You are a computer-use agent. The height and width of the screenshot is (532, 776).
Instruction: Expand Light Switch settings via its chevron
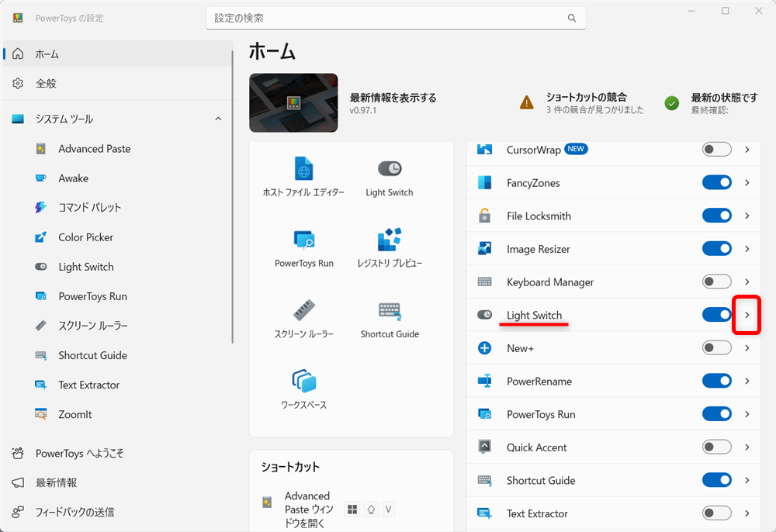click(x=747, y=315)
